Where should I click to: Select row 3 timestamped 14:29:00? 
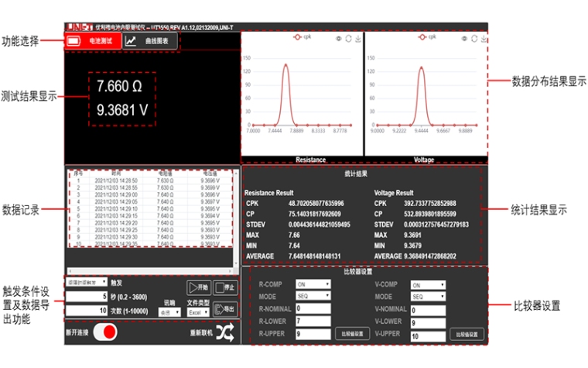point(150,195)
